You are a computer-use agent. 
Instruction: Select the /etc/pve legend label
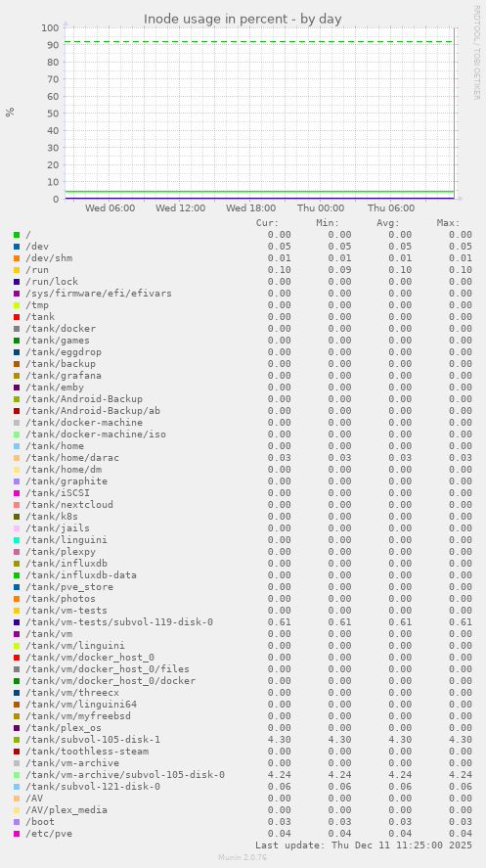click(49, 833)
